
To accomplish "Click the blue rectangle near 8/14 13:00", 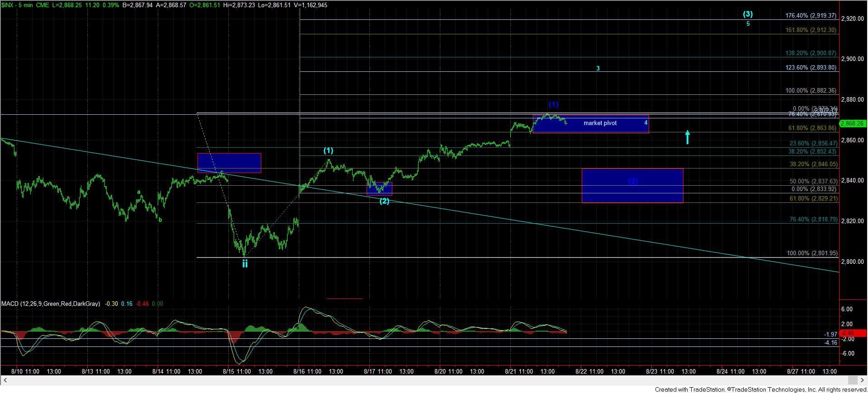I will point(229,163).
